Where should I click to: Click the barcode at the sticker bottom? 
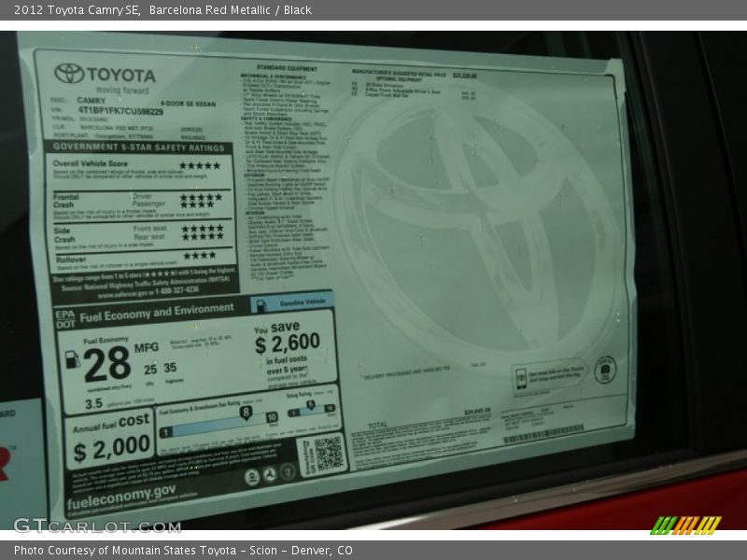pos(544,433)
